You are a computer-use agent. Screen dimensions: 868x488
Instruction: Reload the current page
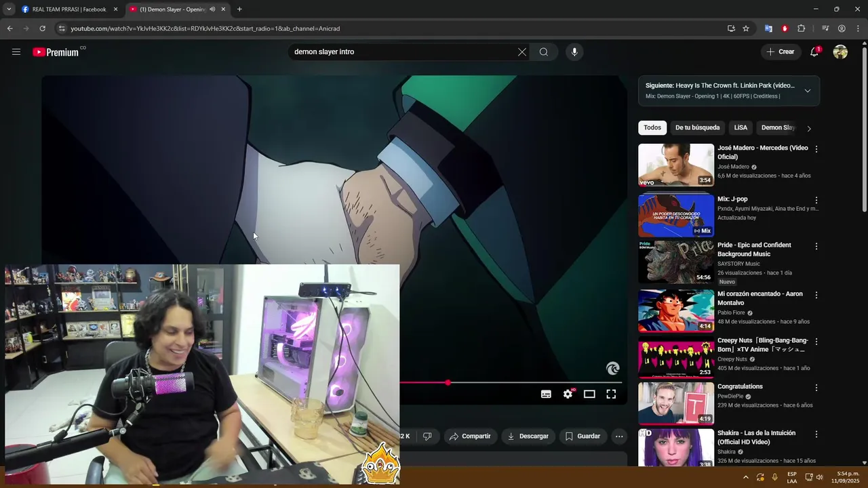(42, 28)
